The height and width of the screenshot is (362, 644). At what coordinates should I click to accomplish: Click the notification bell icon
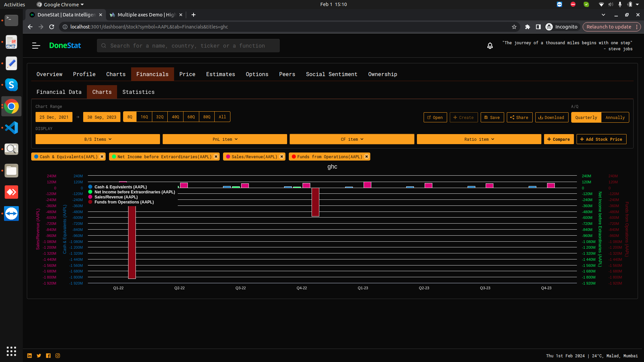point(490,46)
